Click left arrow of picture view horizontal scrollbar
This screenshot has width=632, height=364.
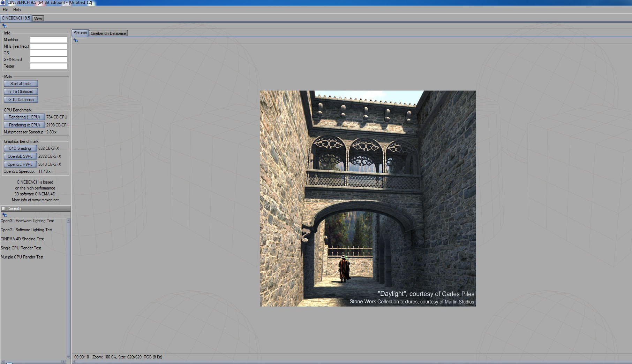(74, 362)
